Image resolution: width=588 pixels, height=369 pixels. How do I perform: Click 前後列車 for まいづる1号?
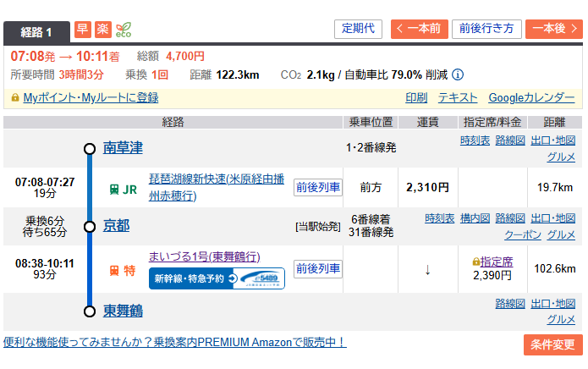click(318, 268)
